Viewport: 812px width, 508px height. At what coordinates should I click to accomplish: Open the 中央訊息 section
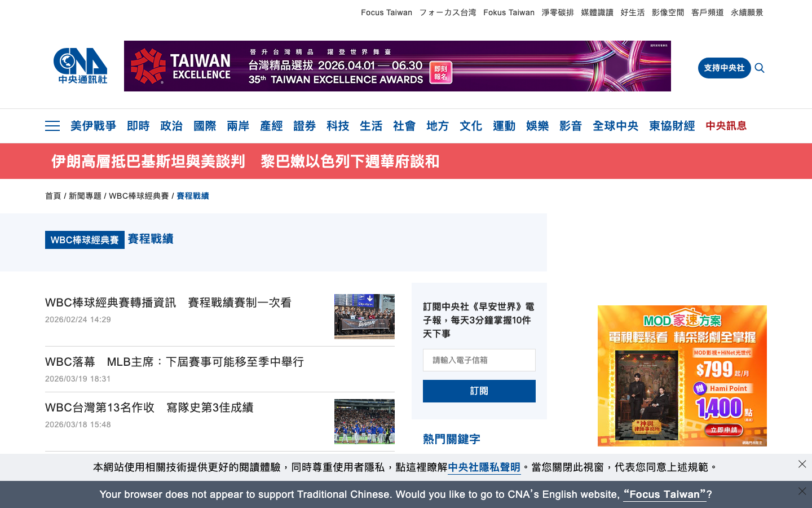726,126
